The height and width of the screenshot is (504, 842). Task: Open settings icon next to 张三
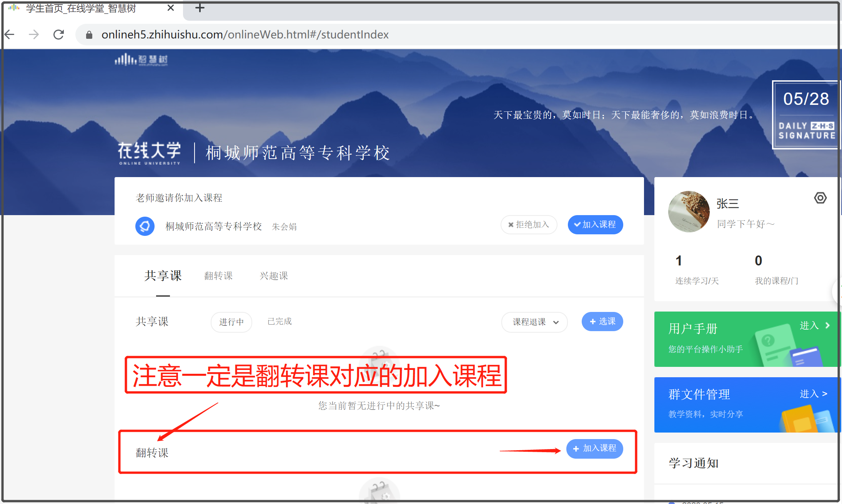coord(820,198)
